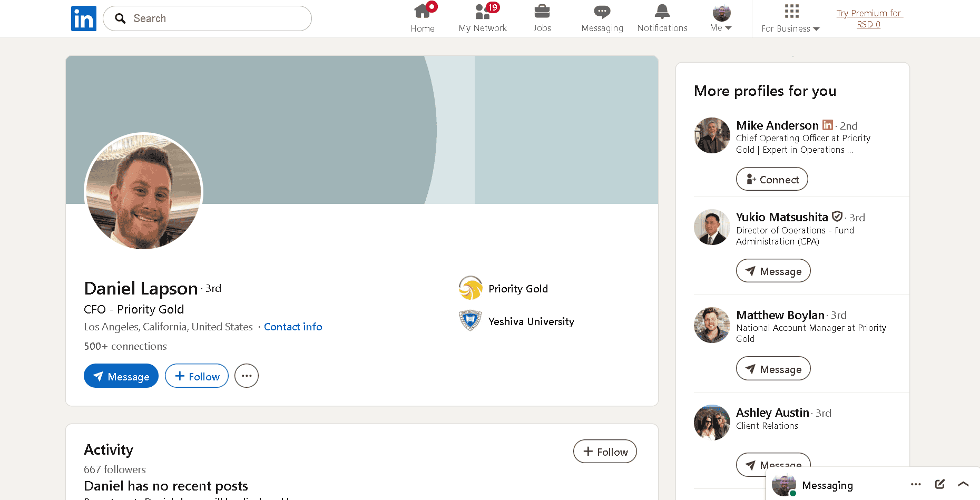Follow Daniel Lapson from the profile header
980x500 pixels.
pos(197,376)
